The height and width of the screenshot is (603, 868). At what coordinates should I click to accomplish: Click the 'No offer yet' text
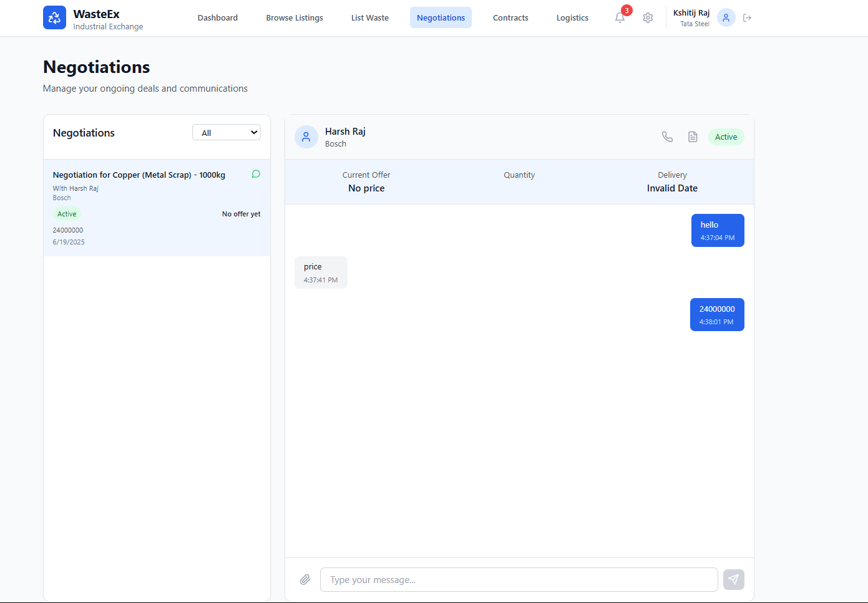click(x=241, y=214)
